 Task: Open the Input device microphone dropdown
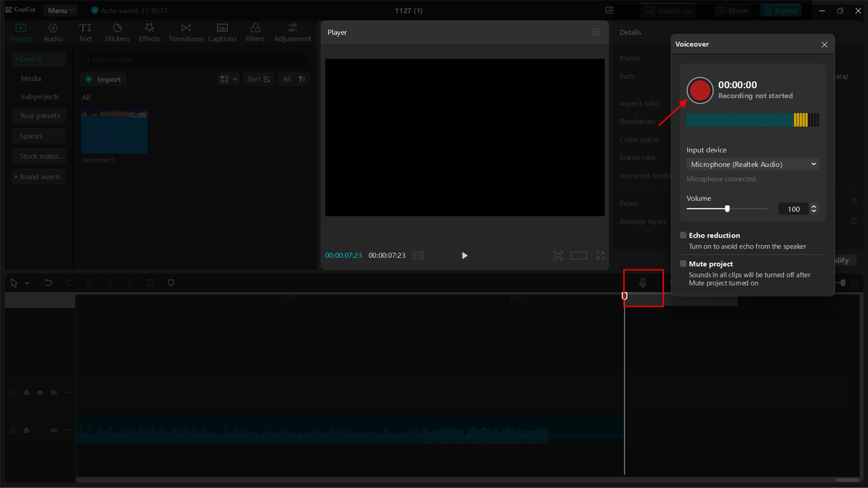click(x=753, y=164)
